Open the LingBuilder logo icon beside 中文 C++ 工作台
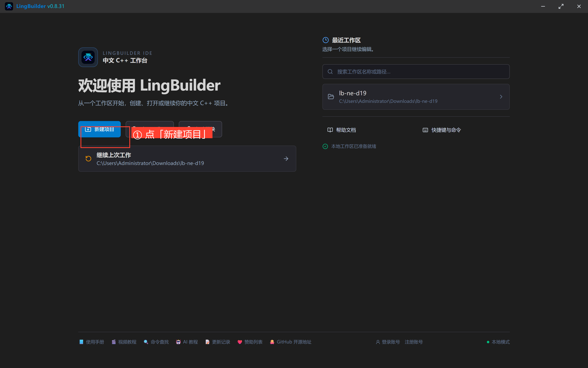This screenshot has width=588, height=368. [88, 57]
